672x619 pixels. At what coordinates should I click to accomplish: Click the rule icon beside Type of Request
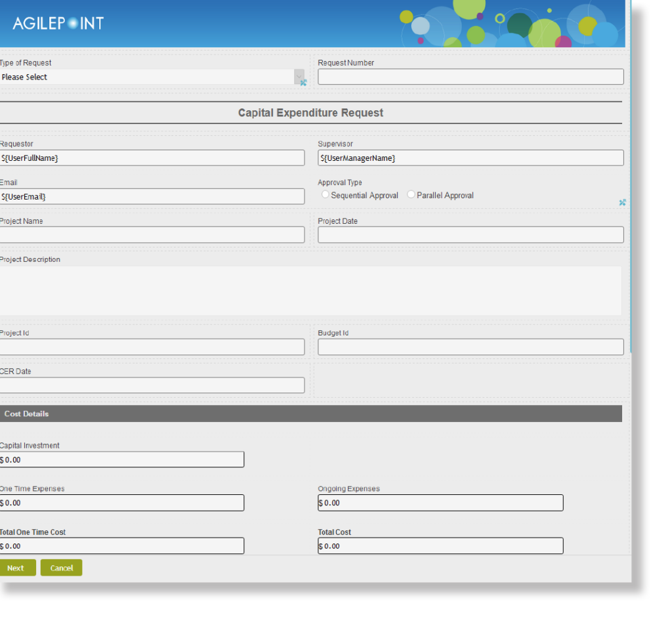303,83
